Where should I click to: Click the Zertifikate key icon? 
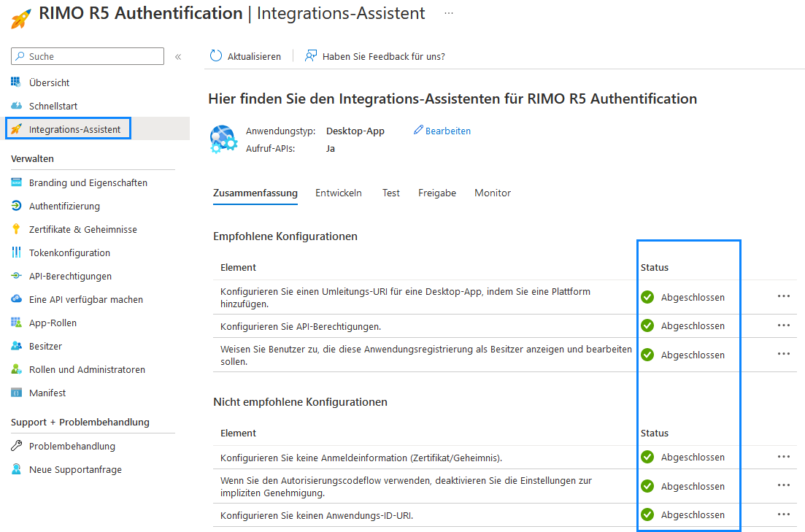coord(17,229)
